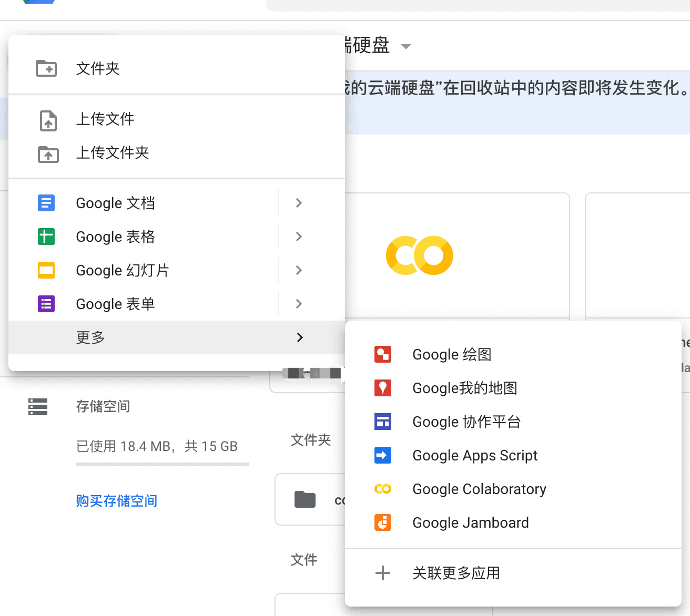
Task: Select Google Apps Script entry
Action: tap(513, 455)
